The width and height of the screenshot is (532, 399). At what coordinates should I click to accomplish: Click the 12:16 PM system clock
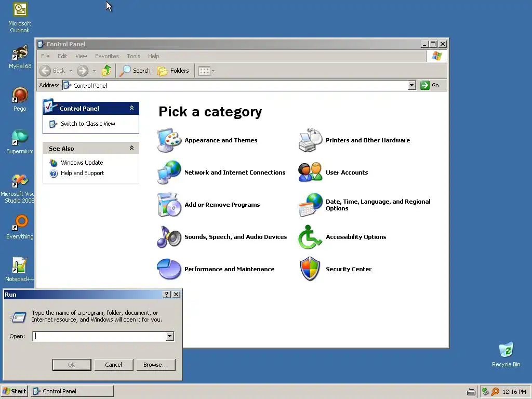click(514, 392)
